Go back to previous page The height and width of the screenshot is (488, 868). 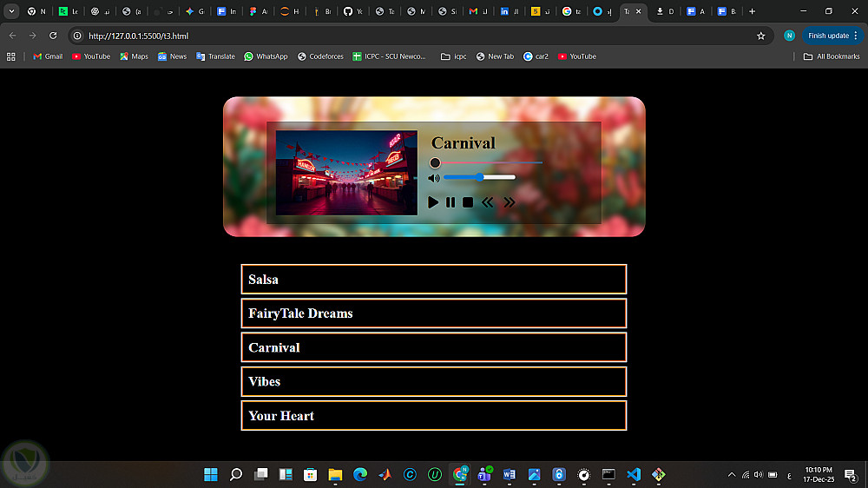(13, 36)
